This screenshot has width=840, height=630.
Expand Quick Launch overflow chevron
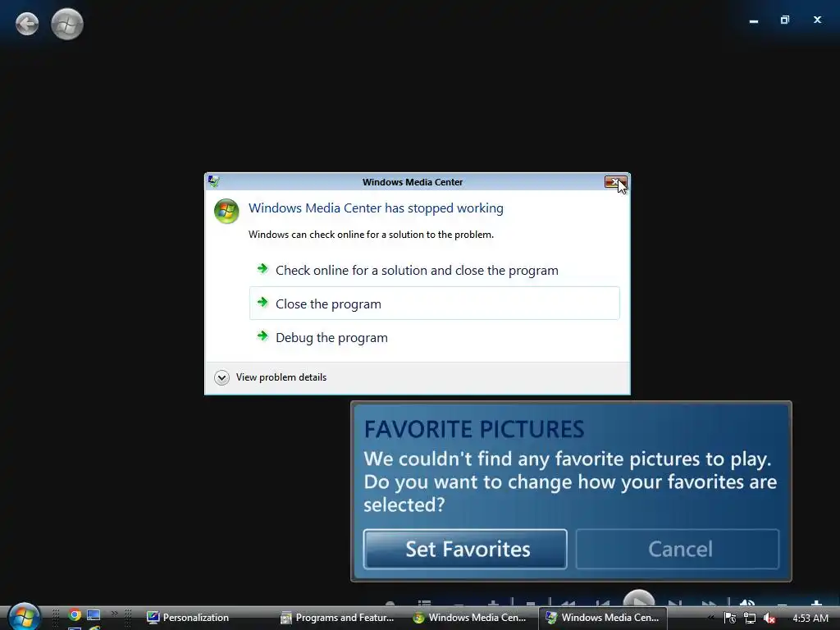coord(114,614)
